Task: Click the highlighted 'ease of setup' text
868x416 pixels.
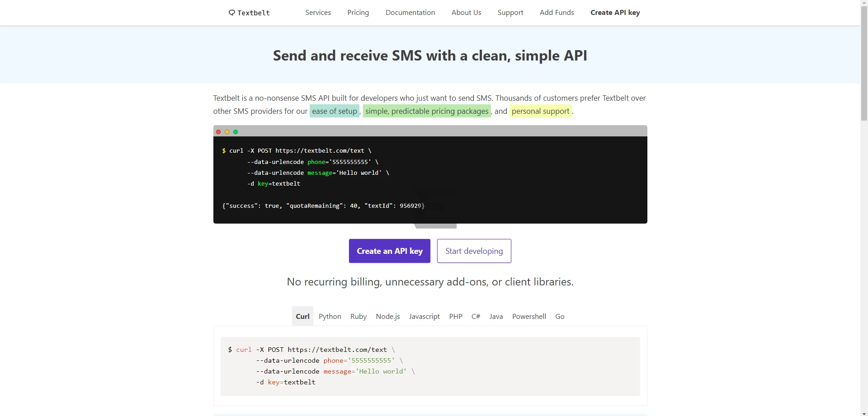Action: tap(335, 111)
